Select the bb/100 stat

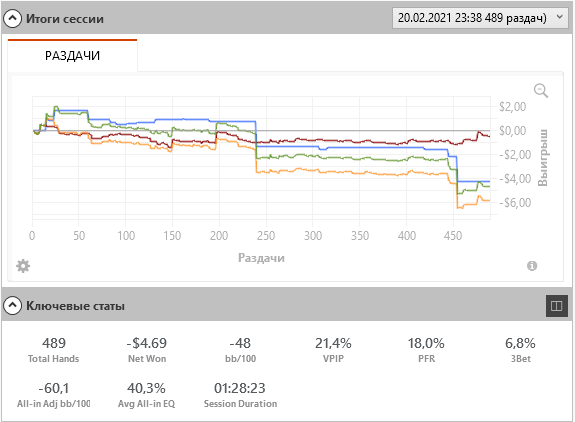[x=240, y=350]
